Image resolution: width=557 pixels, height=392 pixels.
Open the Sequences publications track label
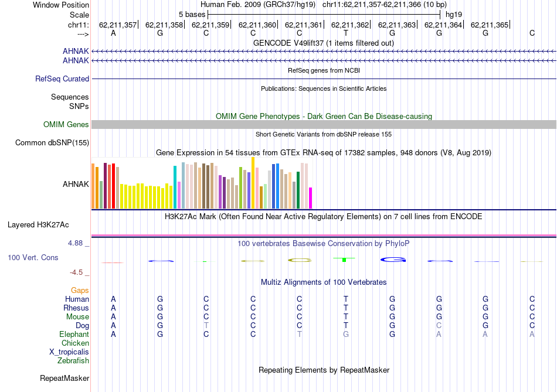(x=70, y=97)
